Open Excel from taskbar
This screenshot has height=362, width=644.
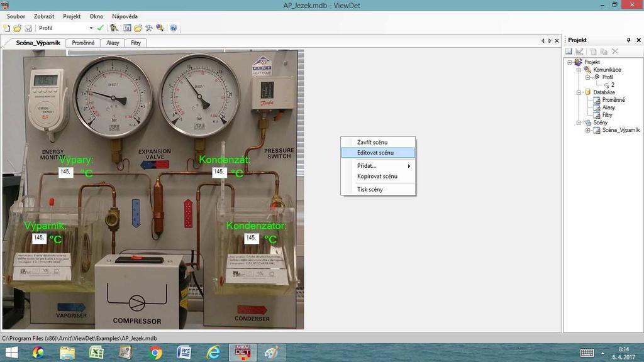96,353
